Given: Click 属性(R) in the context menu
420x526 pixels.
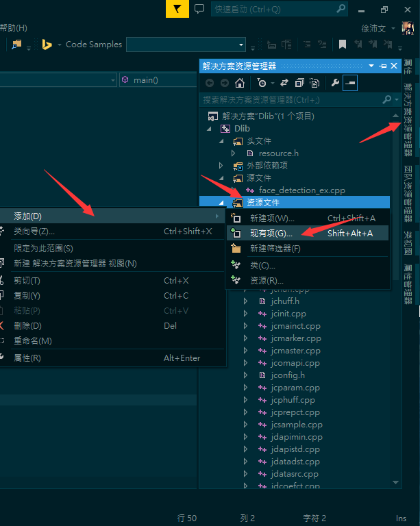Looking at the screenshot, I should point(27,358).
